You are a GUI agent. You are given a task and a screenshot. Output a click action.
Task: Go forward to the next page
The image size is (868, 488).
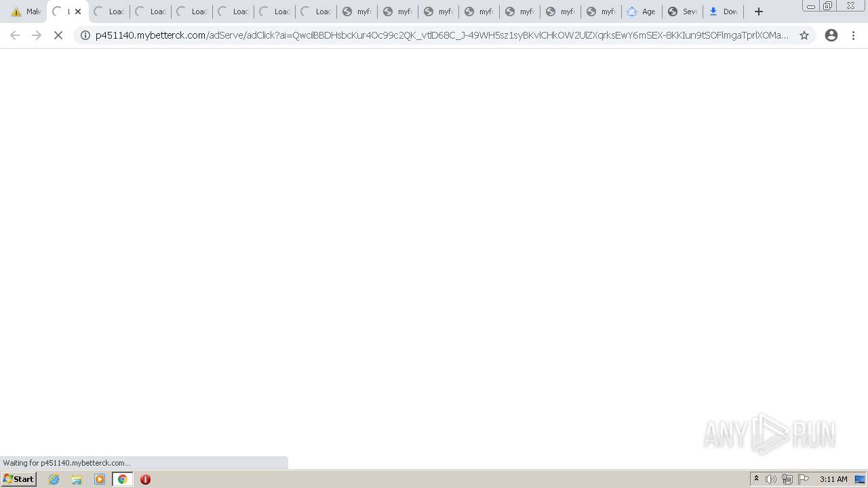37,35
